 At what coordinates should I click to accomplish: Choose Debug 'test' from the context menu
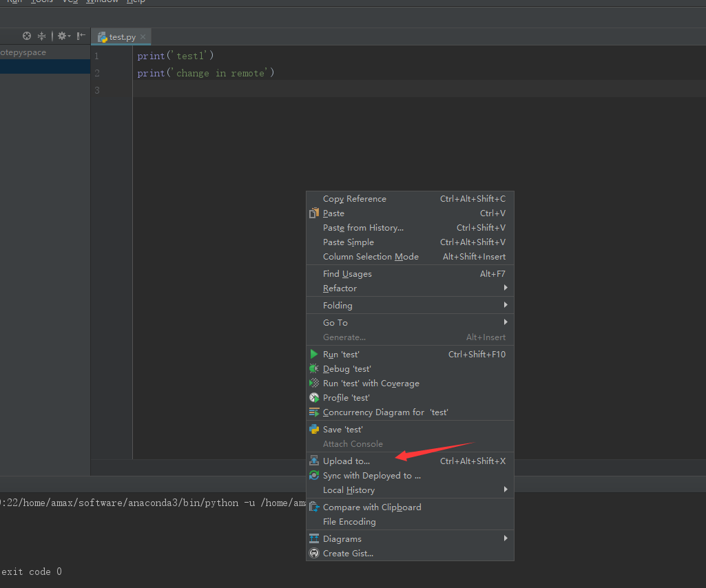[x=346, y=369]
